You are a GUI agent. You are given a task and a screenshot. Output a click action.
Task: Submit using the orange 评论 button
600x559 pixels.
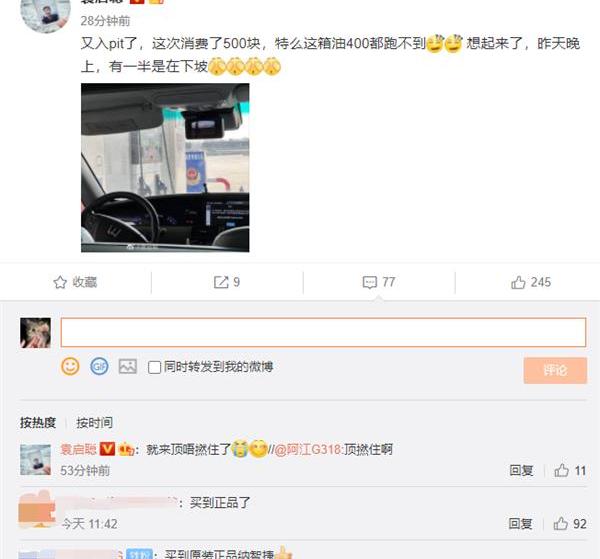coord(555,370)
